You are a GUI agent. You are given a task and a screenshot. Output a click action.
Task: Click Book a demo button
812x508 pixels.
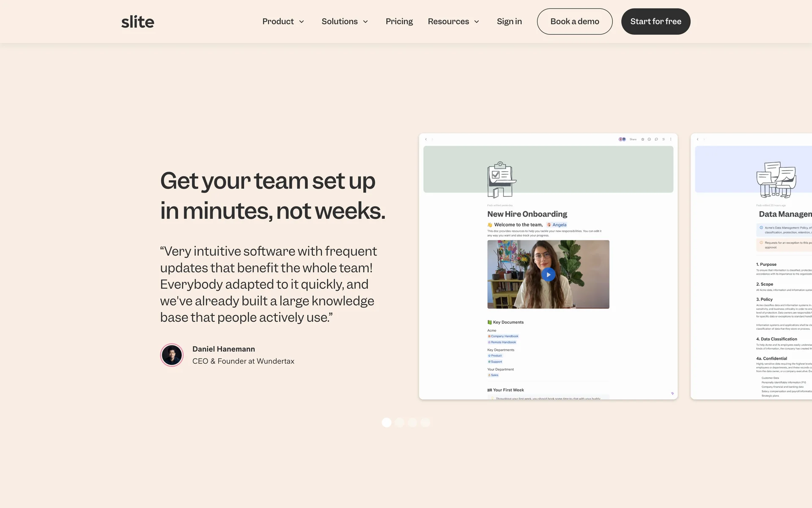coord(574,22)
